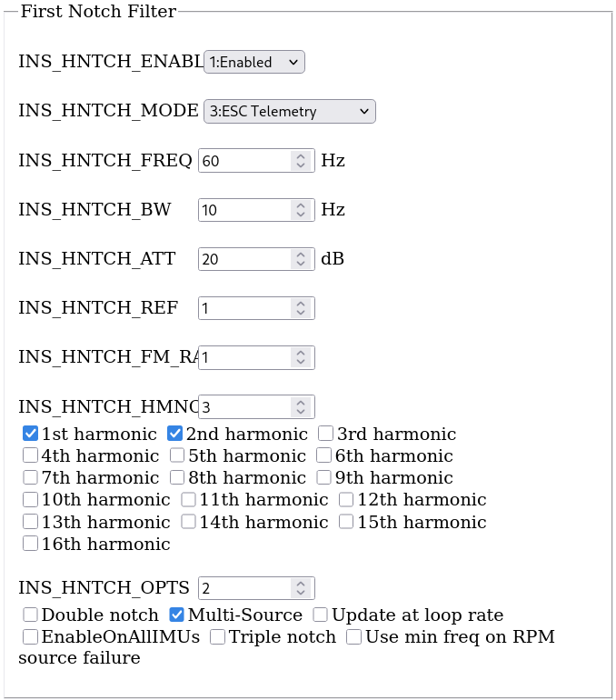Click the INS_HNTCH_HMNCS spinner arrows
The image size is (616, 700).
(x=301, y=406)
